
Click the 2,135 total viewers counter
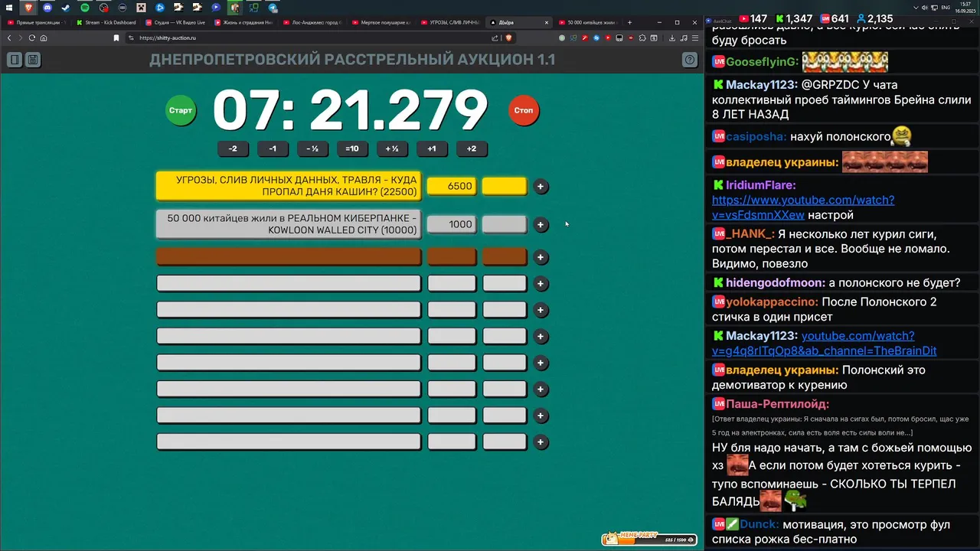coord(874,18)
